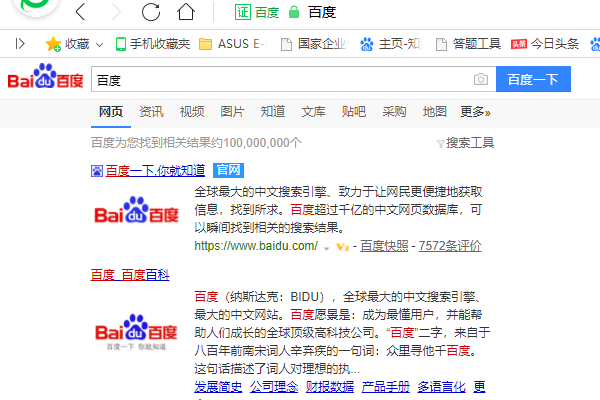Viewport: 600px width, 400px height.
Task: Open the browser home page icon
Action: 186,11
